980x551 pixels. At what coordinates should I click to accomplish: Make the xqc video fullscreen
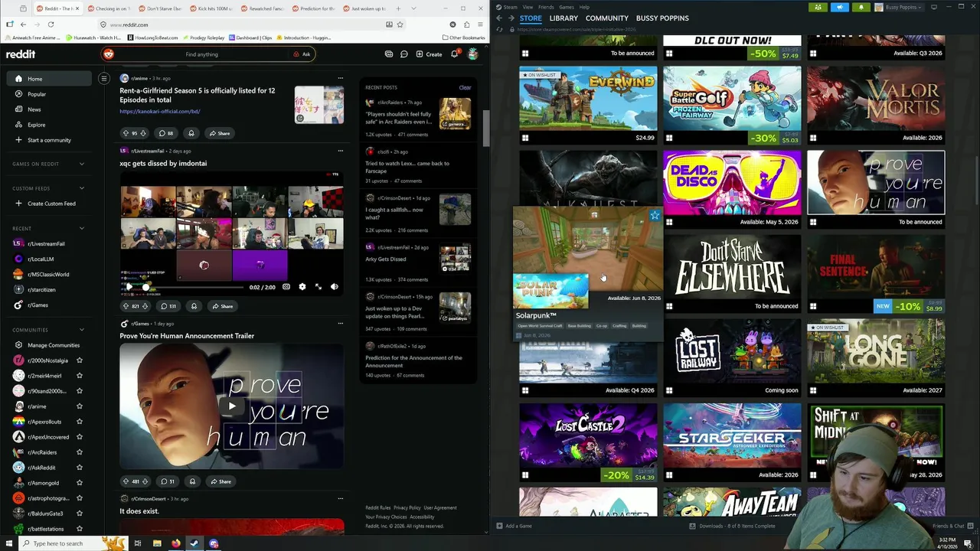(318, 287)
